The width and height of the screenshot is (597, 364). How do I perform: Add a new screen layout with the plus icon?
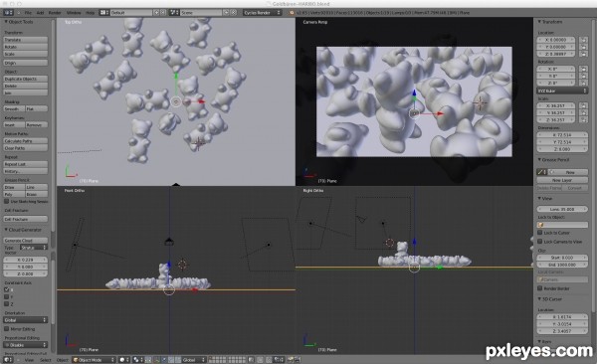coord(156,13)
